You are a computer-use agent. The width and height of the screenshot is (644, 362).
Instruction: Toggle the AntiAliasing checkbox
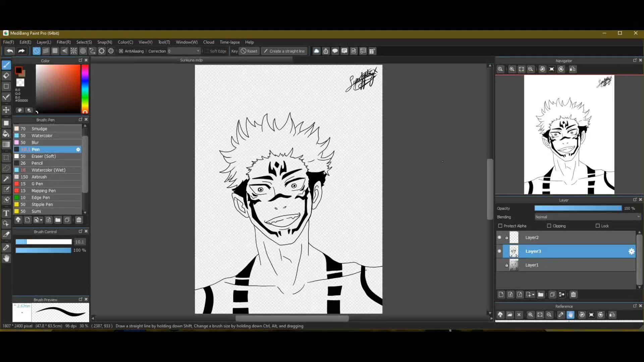pyautogui.click(x=121, y=51)
